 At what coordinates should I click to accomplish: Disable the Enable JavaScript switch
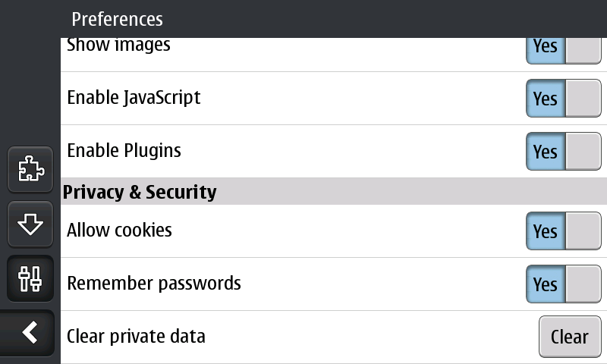pos(563,99)
